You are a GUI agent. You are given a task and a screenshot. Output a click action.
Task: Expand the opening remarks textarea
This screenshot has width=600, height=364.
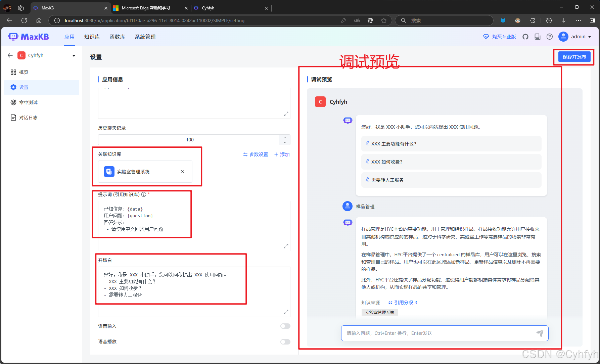click(286, 312)
